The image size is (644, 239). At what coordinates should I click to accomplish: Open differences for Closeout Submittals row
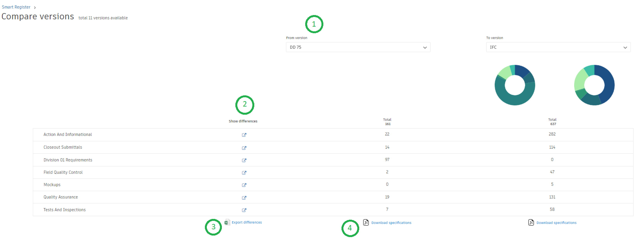pyautogui.click(x=244, y=148)
